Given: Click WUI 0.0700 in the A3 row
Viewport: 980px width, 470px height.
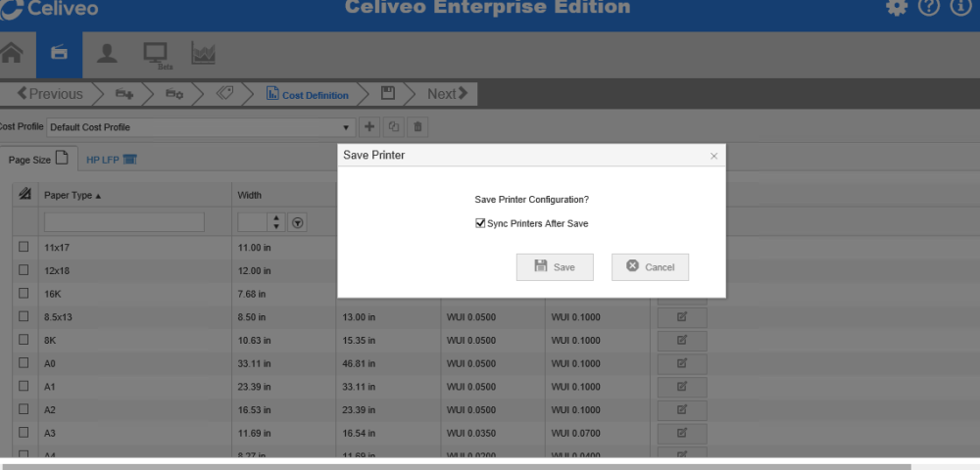Looking at the screenshot, I should (x=575, y=433).
